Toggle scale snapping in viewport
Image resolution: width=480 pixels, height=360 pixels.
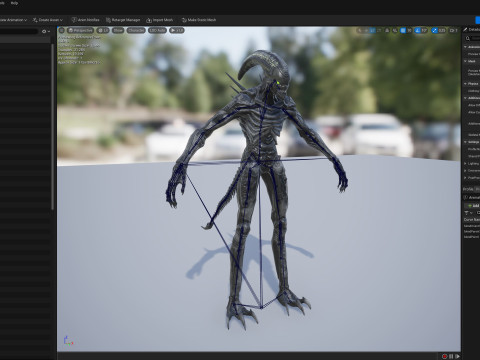tap(434, 30)
